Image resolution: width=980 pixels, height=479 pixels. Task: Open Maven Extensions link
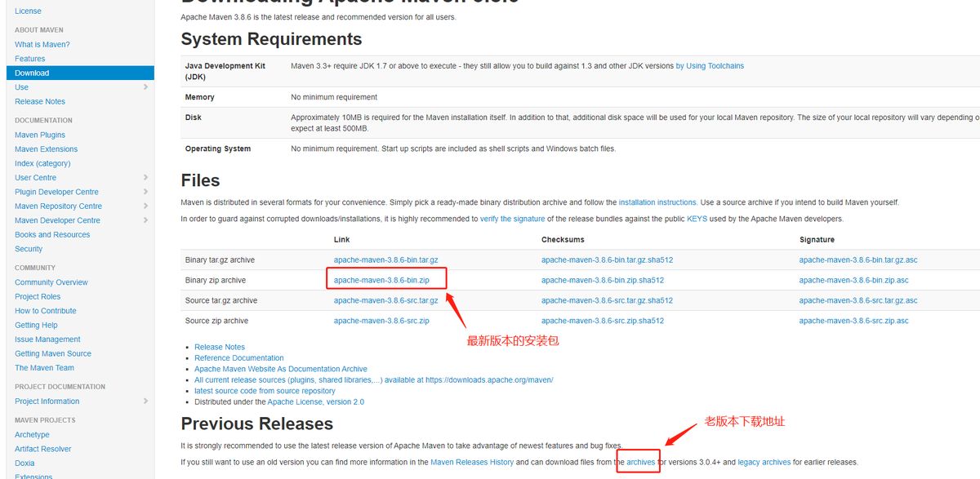point(47,149)
